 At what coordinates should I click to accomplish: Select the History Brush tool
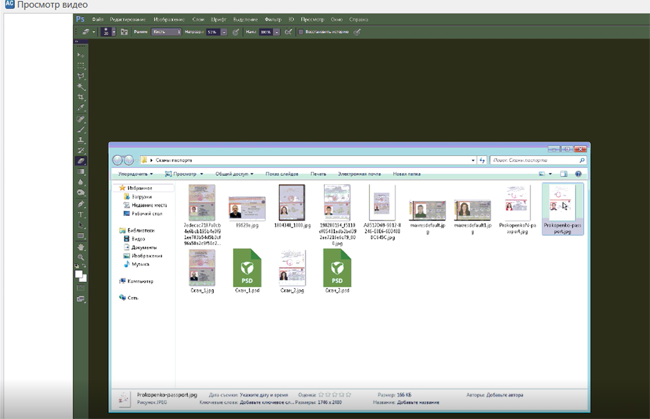pos(80,150)
